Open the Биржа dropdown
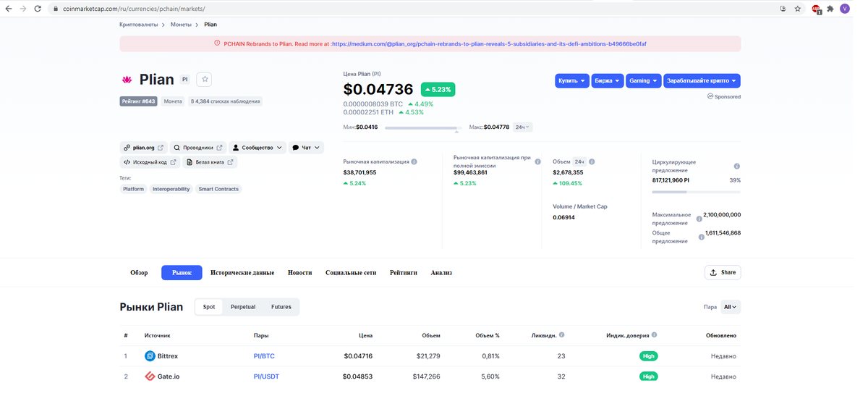Image resolution: width=868 pixels, height=396 pixels. [x=607, y=81]
